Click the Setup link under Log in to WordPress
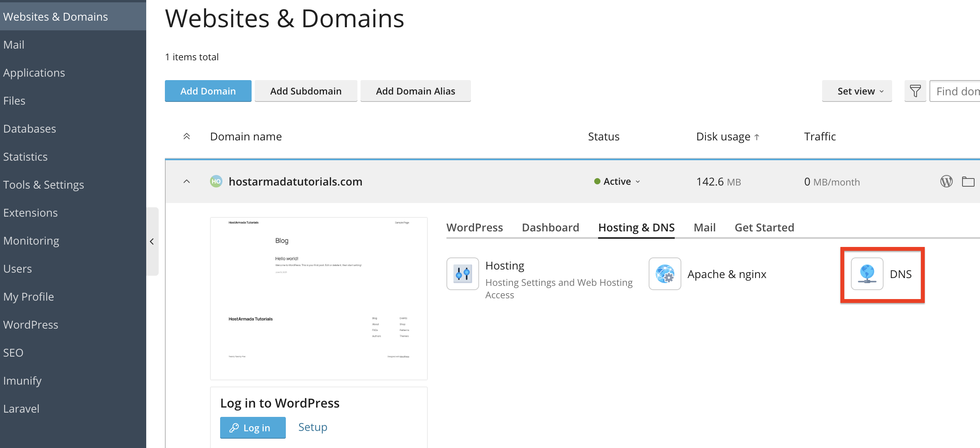This screenshot has height=448, width=980. point(312,427)
